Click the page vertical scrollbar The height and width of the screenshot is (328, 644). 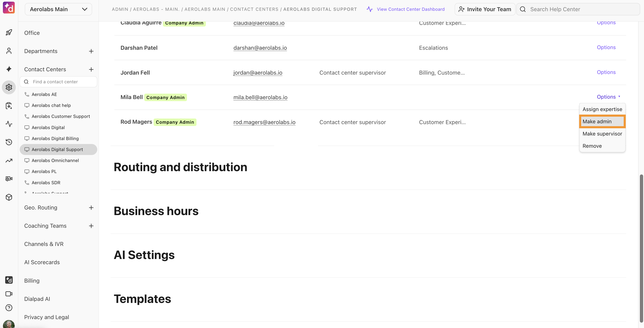pyautogui.click(x=641, y=248)
